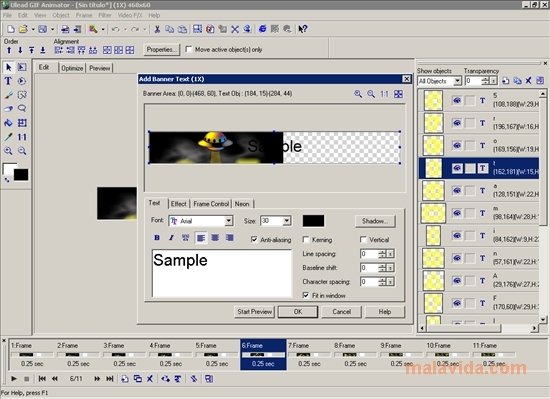Click the Properties... button
The height and width of the screenshot is (399, 550).
tap(161, 49)
